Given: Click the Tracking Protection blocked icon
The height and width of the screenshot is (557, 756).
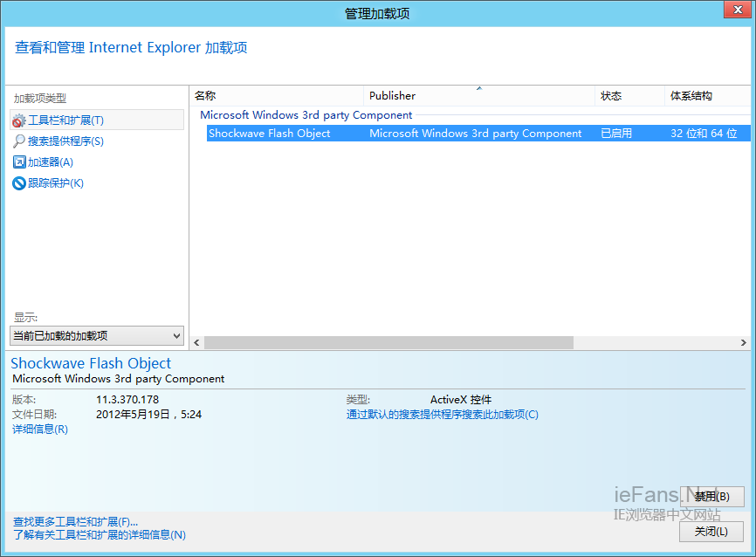Looking at the screenshot, I should (19, 183).
